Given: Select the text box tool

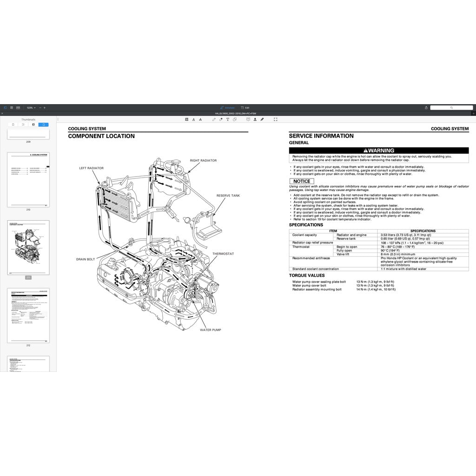Looking at the screenshot, I should click(227, 119).
